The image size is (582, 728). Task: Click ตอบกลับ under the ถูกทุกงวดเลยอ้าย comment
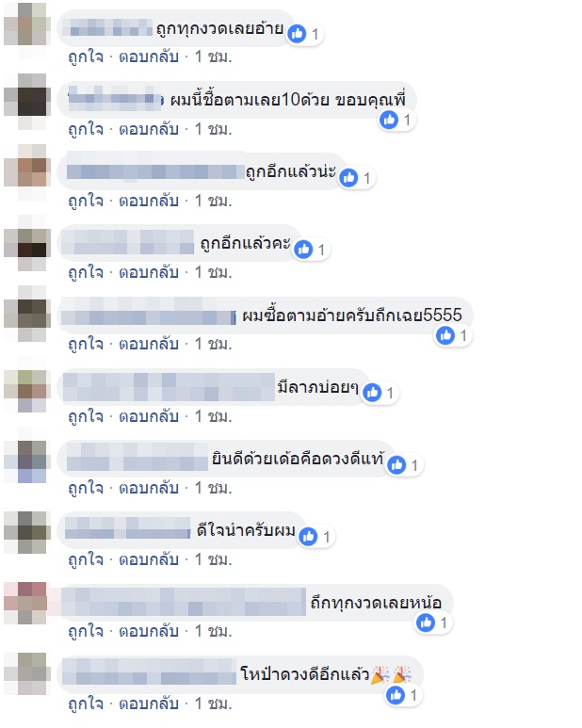click(x=149, y=57)
